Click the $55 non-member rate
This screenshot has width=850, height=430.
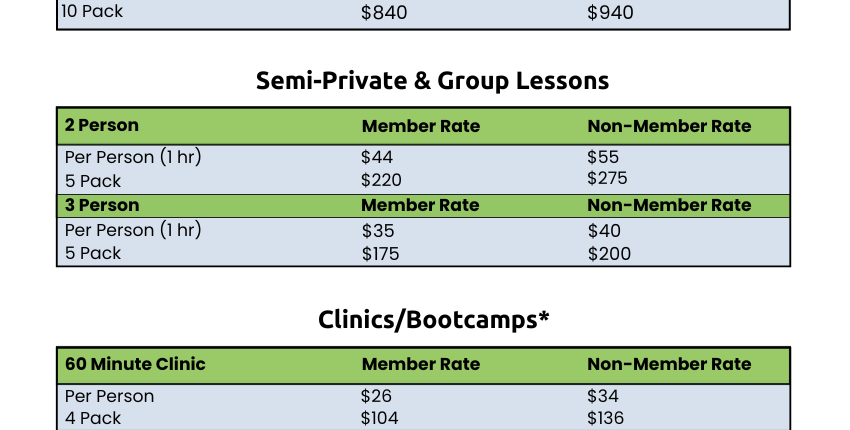click(603, 157)
